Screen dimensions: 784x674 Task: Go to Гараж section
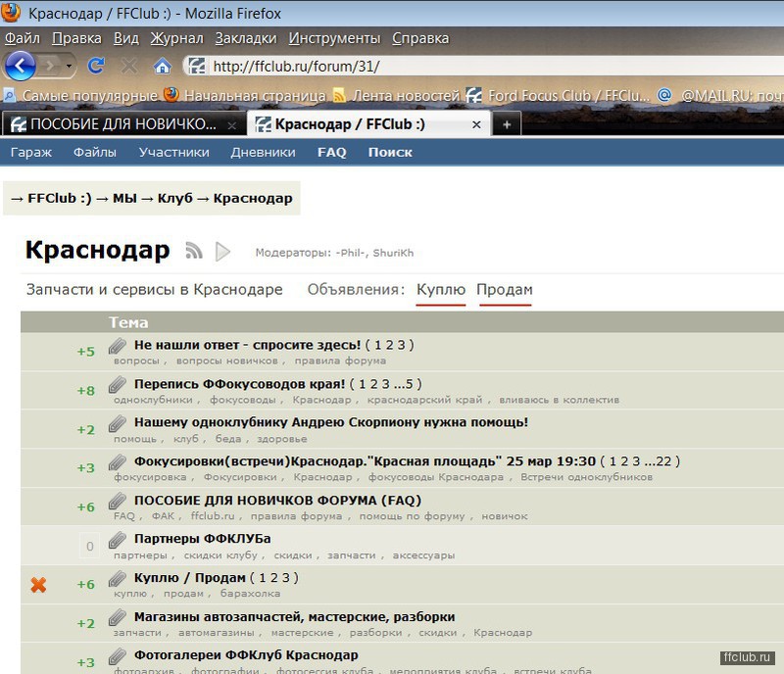tap(31, 152)
